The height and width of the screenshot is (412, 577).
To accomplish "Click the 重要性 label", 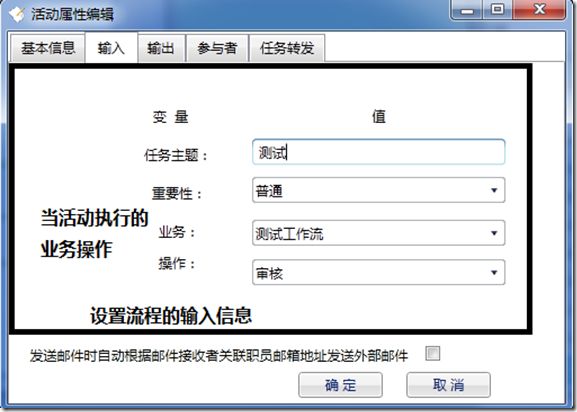I will point(177,193).
